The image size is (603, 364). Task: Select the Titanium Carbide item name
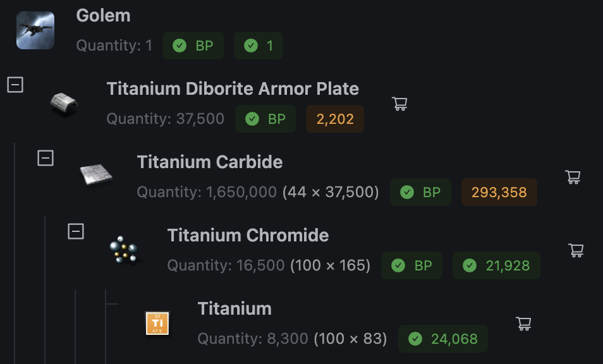point(210,162)
